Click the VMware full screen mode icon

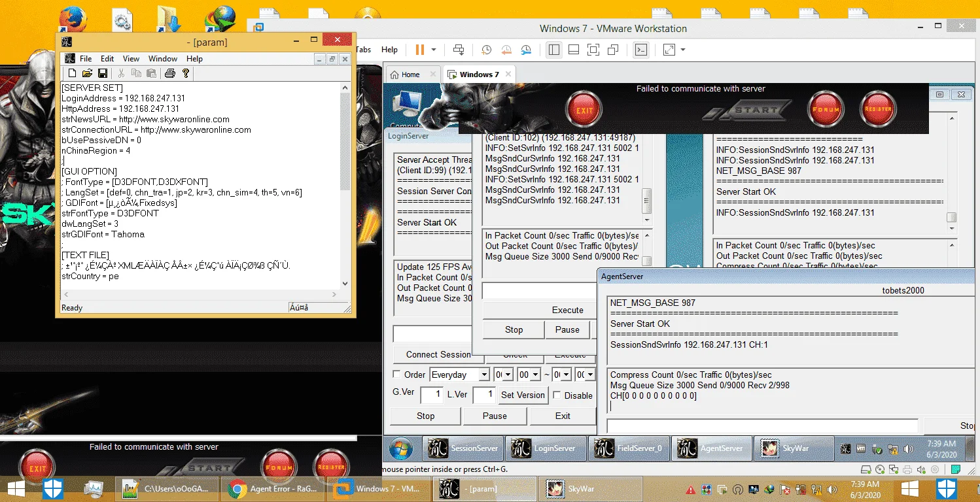(593, 50)
